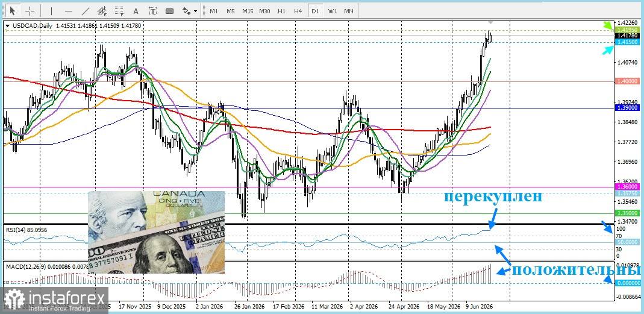Click the 17 Feb 2026 date label

[x=288, y=307]
